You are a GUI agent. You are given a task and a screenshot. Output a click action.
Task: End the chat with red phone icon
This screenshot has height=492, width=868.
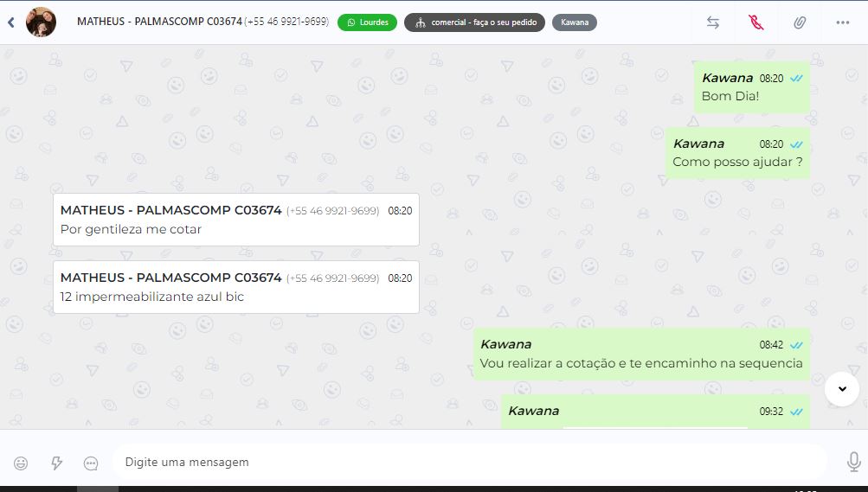click(x=756, y=22)
